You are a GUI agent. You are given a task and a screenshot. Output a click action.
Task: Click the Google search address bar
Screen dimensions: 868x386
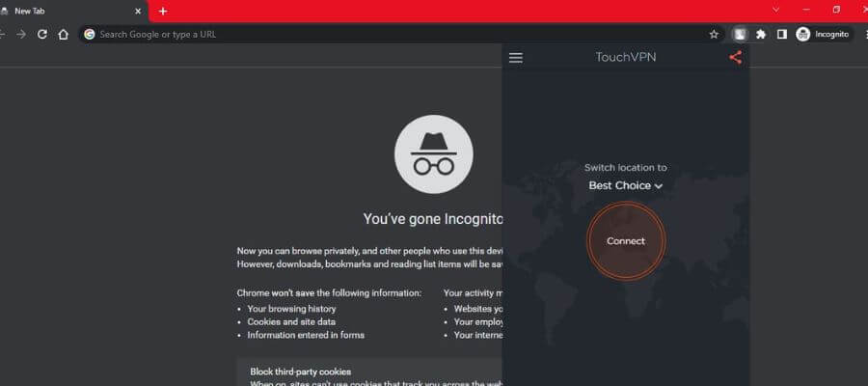[386, 34]
